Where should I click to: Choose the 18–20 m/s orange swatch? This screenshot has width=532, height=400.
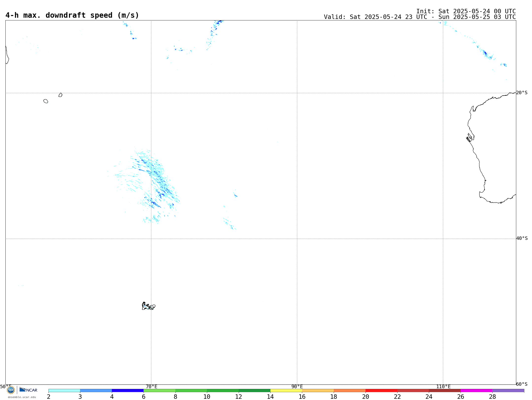click(x=349, y=391)
